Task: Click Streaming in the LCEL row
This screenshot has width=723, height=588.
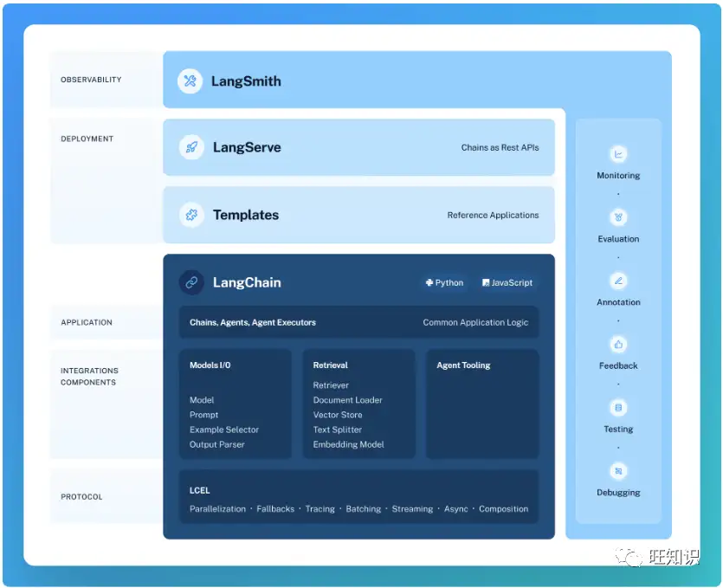Action: tap(412, 509)
